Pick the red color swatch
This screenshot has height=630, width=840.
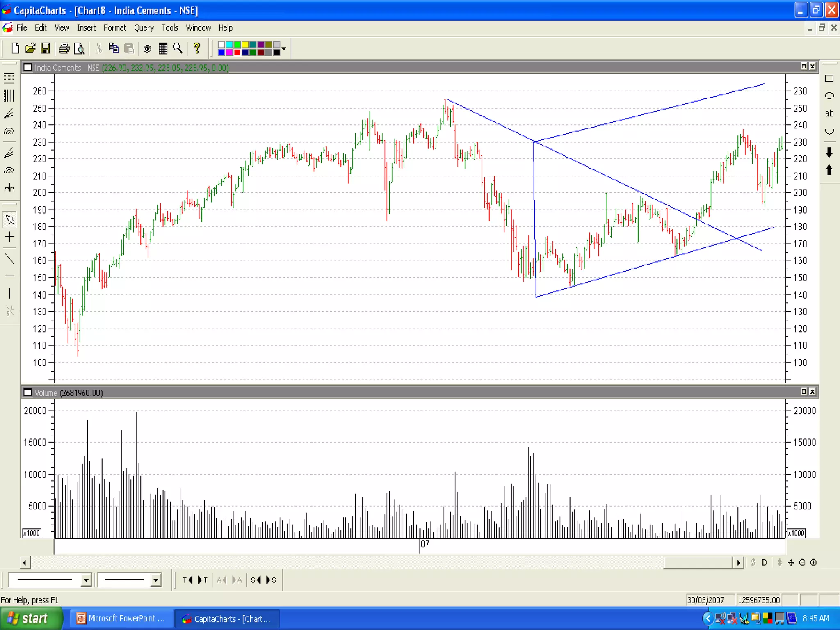(x=237, y=52)
